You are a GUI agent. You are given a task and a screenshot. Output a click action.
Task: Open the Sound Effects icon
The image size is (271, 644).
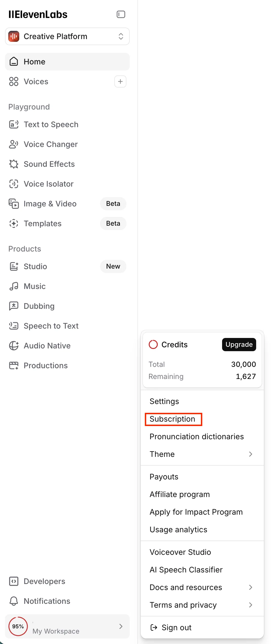coord(14,164)
